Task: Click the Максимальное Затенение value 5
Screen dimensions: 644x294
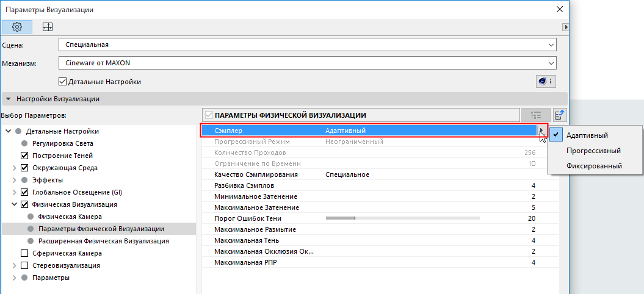Action: (x=534, y=207)
